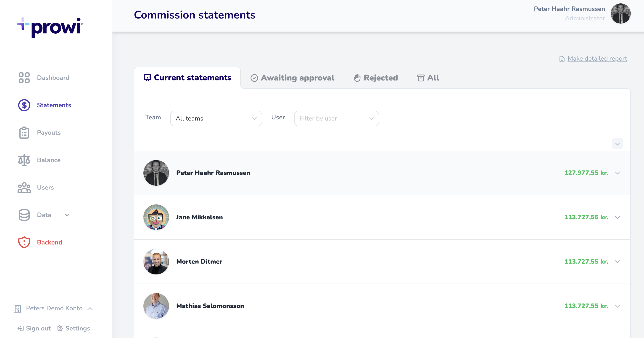Click the Payouts clipboard icon

24,133
